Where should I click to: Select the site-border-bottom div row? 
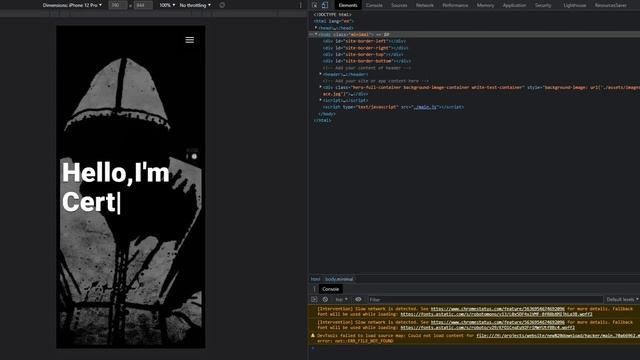[x=367, y=61]
